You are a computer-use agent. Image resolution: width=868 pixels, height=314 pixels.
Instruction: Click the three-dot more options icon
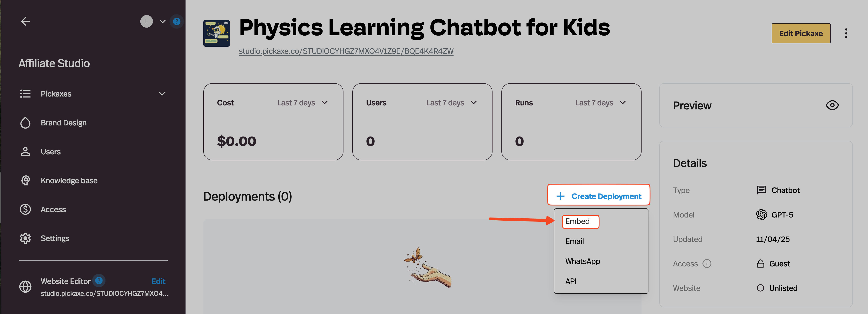[846, 33]
